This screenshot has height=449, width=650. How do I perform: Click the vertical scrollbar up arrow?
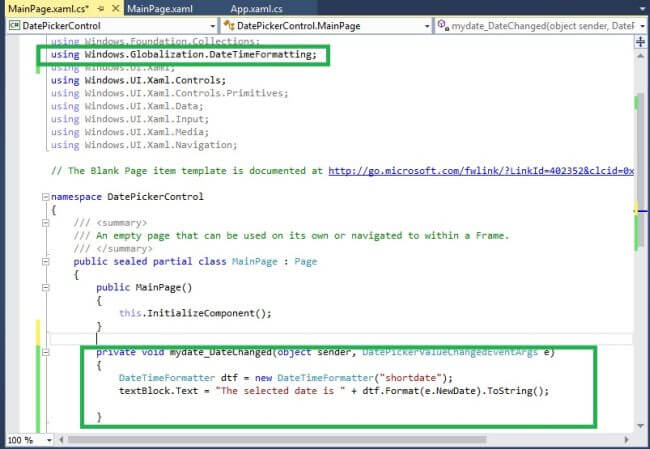click(640, 56)
